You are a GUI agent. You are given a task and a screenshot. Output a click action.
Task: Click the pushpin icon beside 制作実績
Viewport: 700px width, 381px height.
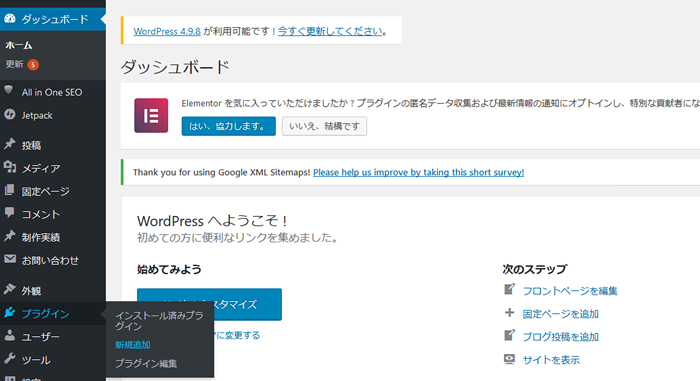click(x=10, y=236)
